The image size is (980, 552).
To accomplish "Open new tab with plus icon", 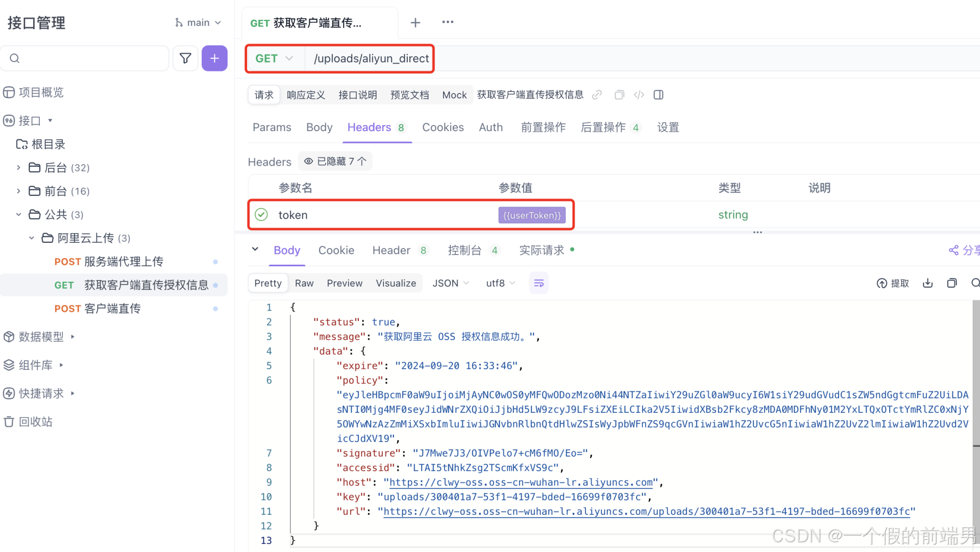I will (x=415, y=22).
